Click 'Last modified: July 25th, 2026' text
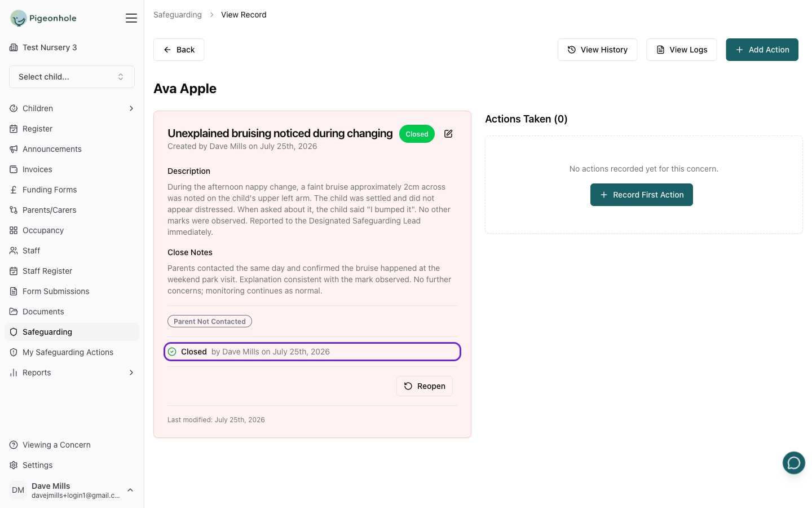 pyautogui.click(x=216, y=420)
